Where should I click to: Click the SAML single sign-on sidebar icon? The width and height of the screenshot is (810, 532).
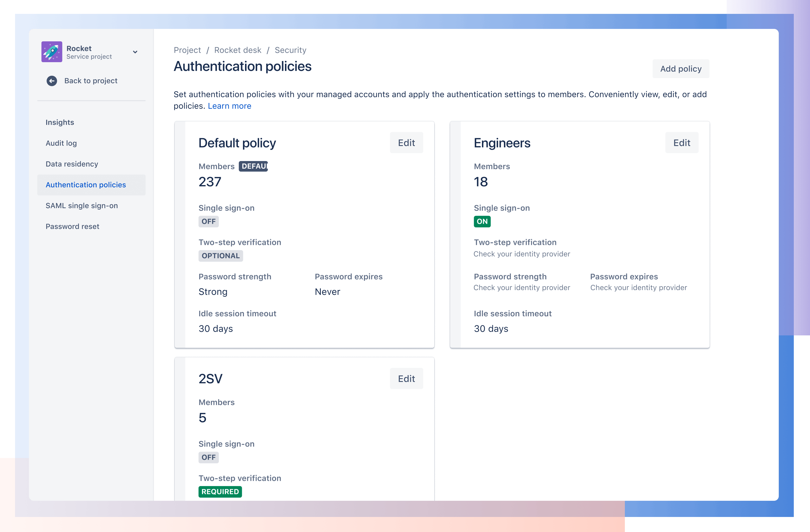81,206
